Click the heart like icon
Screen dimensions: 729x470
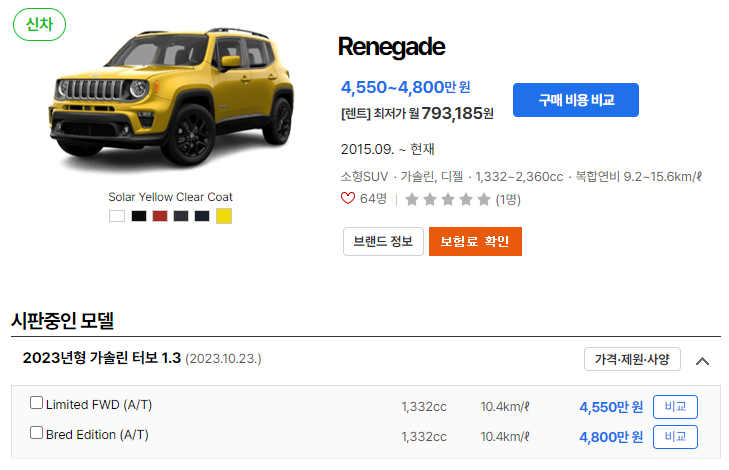(347, 199)
